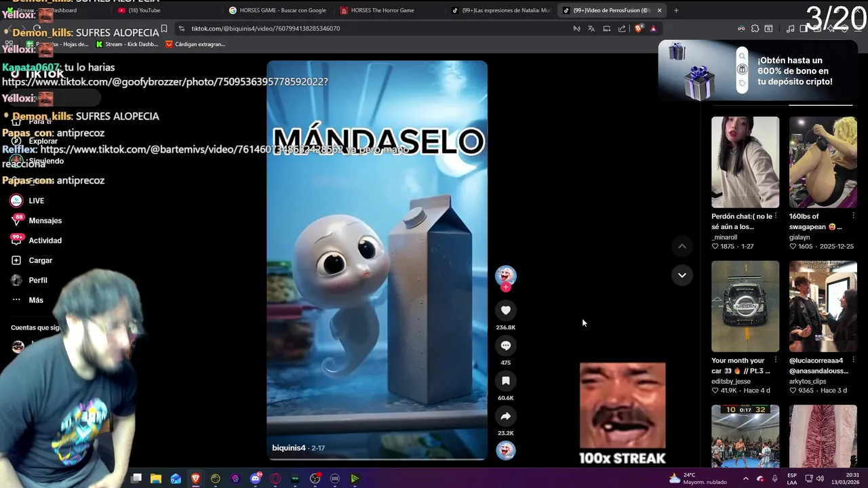Click the editsby_jesse username link

(x=731, y=382)
